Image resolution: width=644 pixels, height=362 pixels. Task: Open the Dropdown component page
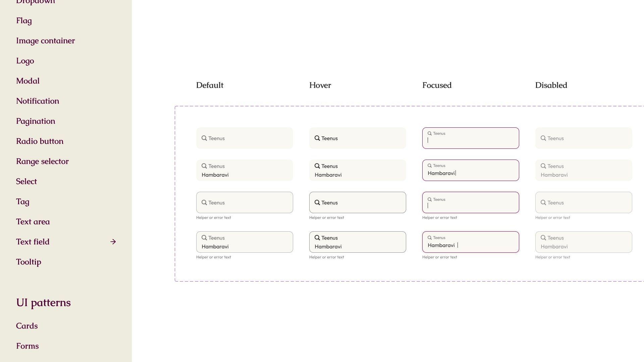coord(35,2)
